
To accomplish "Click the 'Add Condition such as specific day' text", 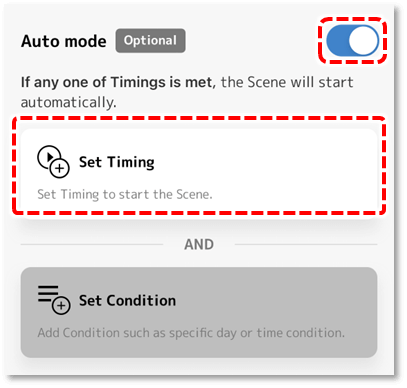I will 137,333.
